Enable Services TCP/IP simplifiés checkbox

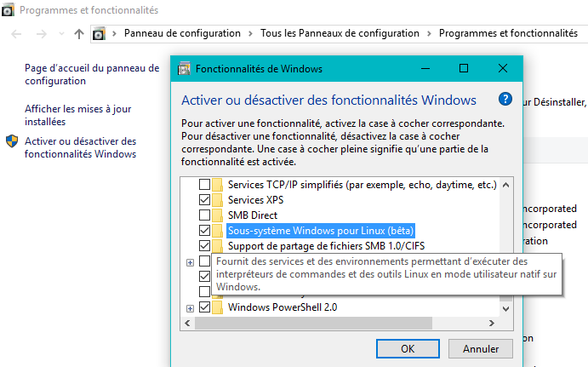204,184
